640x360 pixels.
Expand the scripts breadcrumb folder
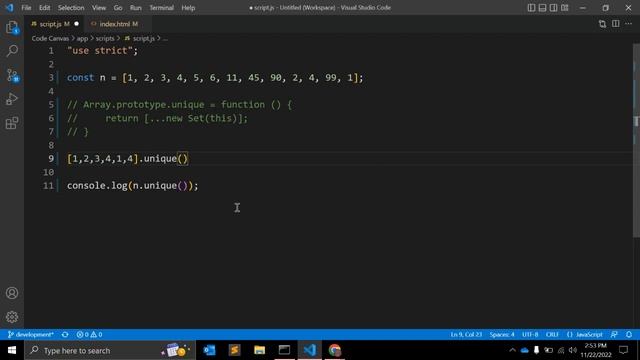point(105,38)
